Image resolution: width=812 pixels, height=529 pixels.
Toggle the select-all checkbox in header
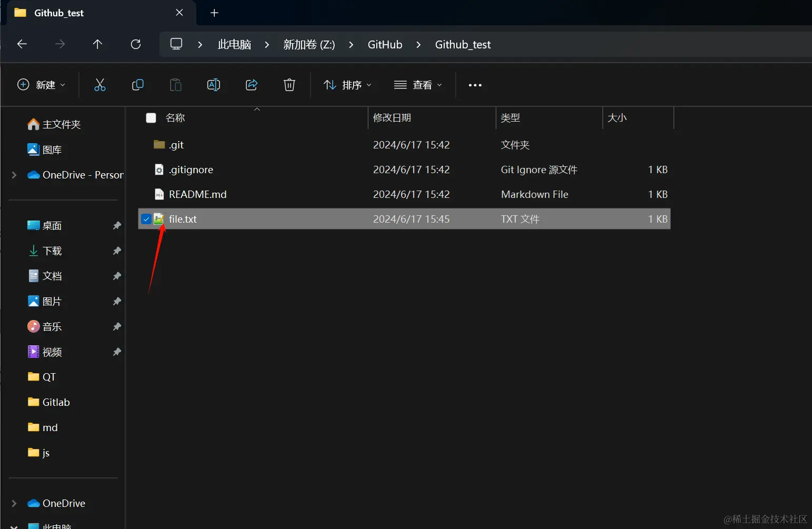tap(151, 118)
